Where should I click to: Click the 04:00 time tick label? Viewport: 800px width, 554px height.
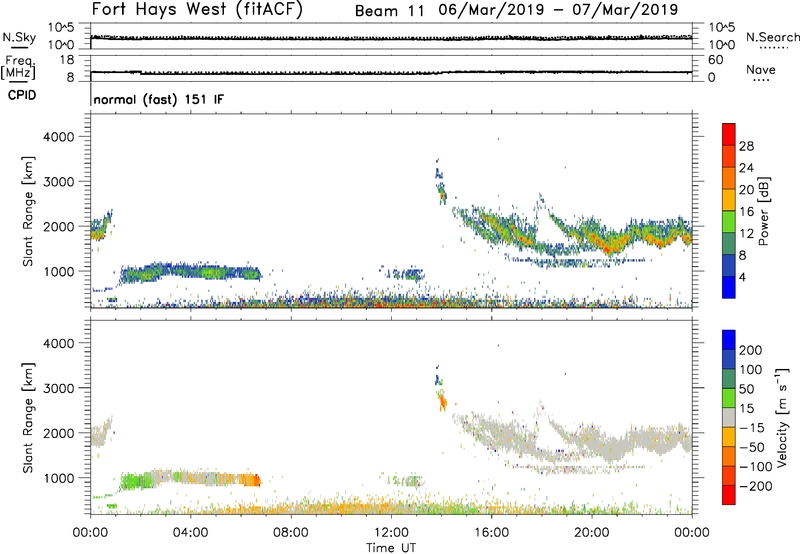pos(190,533)
